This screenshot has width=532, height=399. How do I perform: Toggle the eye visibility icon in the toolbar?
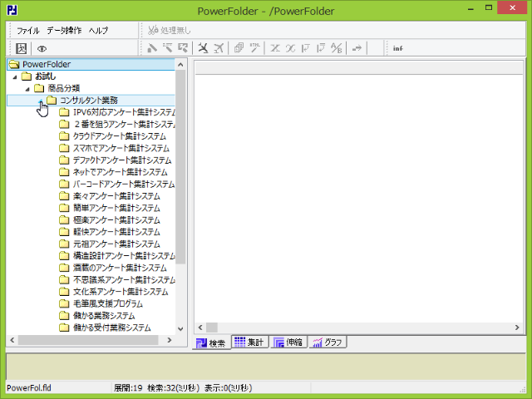coord(42,48)
